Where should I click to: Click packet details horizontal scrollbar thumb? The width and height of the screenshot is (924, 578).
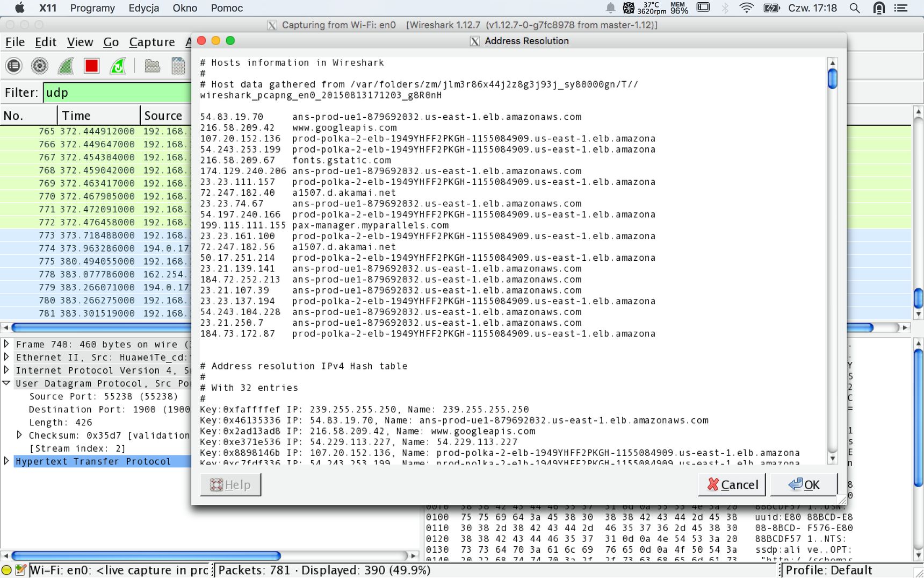click(146, 555)
